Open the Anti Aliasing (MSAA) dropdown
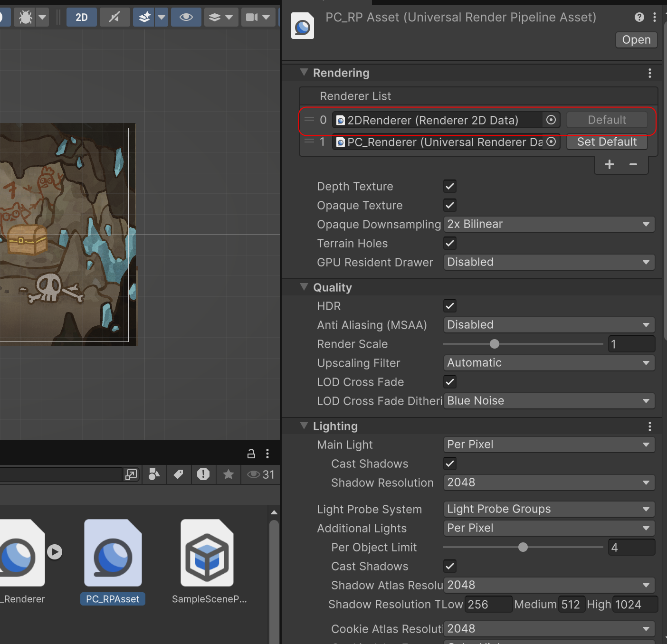This screenshot has width=667, height=644. [x=549, y=325]
